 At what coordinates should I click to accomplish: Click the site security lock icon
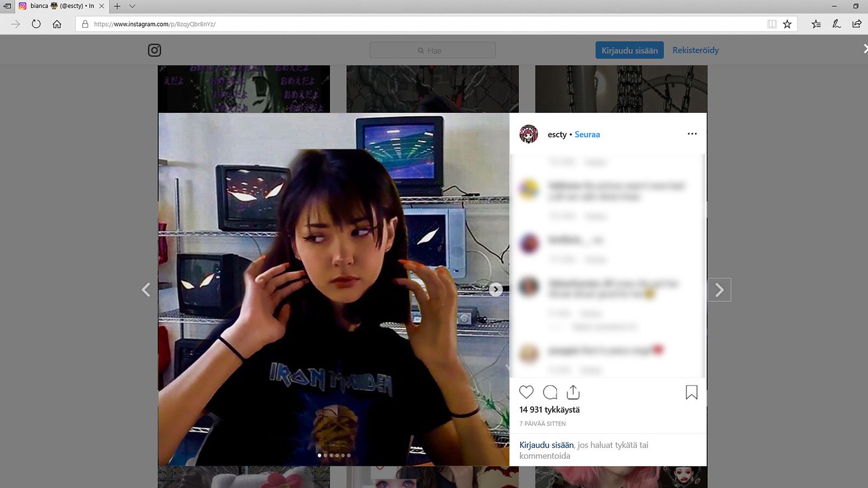(x=85, y=24)
